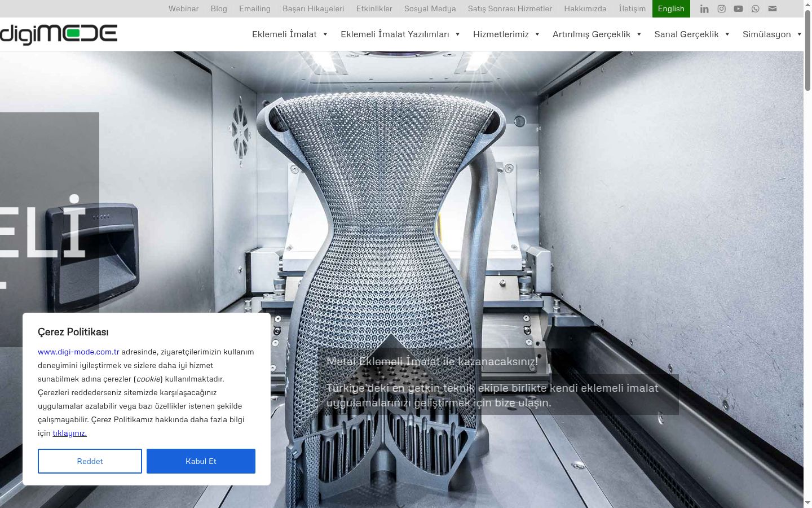This screenshot has width=812, height=508.
Task: Open the YouTube social icon
Action: click(x=738, y=8)
